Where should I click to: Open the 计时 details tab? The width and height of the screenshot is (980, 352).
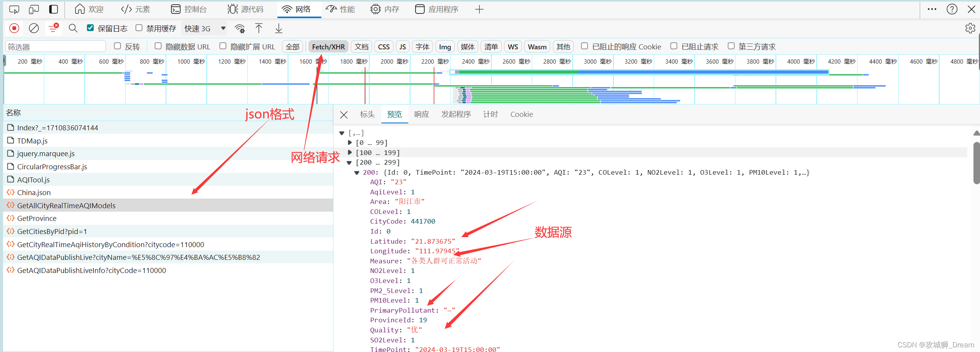click(x=491, y=115)
